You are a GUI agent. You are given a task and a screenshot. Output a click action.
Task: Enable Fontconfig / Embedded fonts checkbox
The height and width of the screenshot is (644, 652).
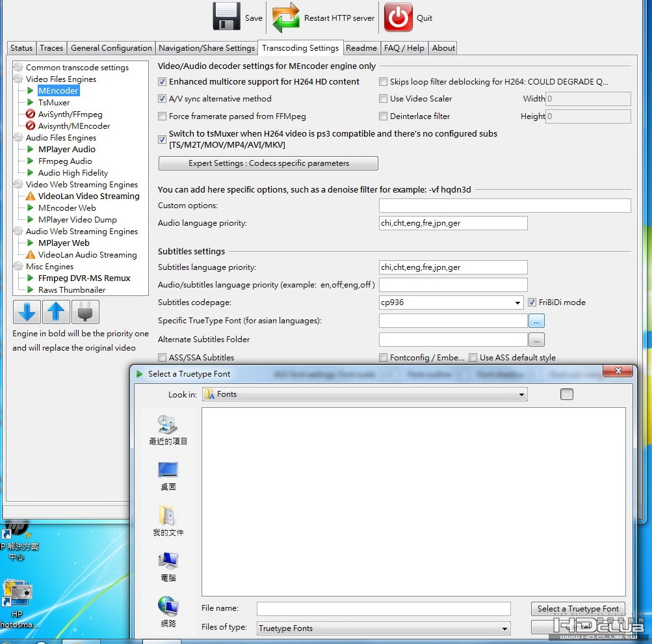[x=383, y=357]
